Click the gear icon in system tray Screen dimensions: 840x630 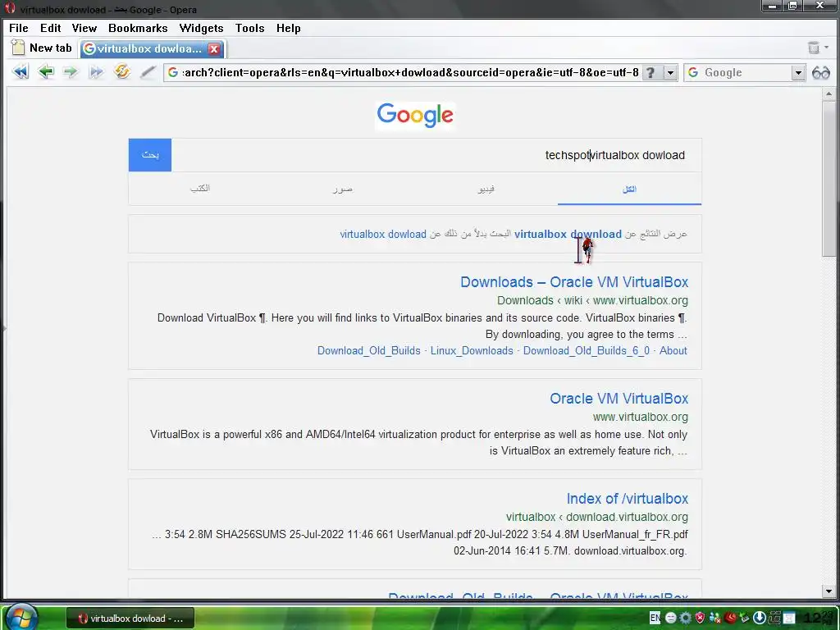pyautogui.click(x=685, y=618)
